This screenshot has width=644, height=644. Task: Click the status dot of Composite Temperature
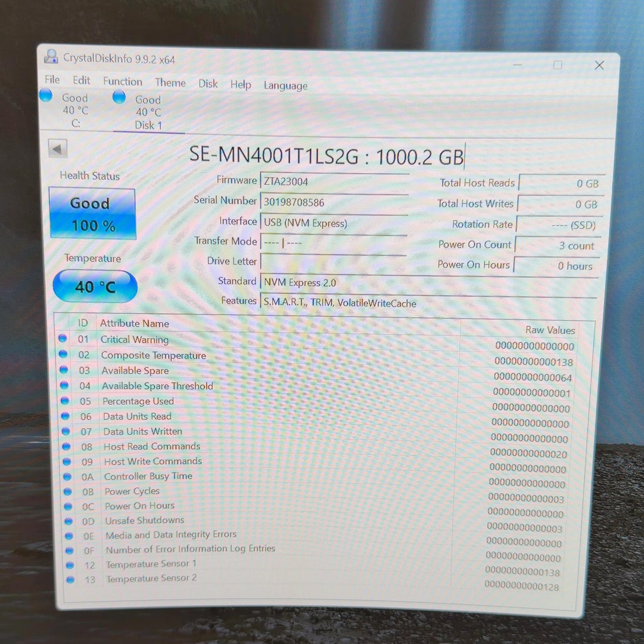point(63,354)
